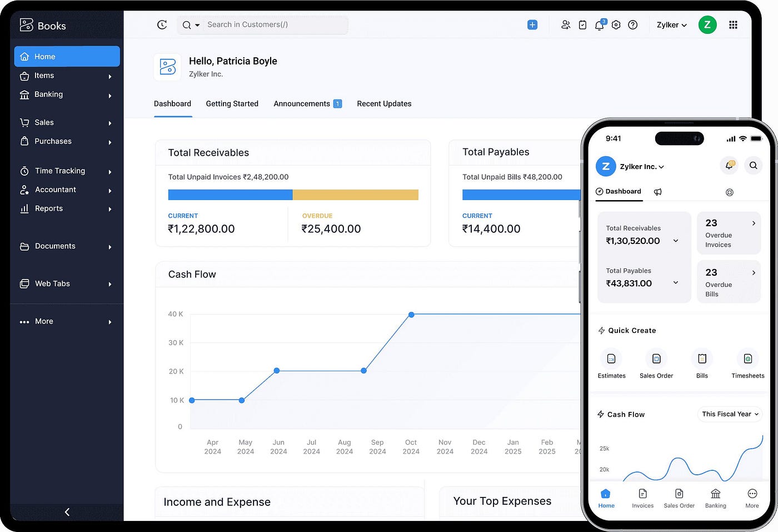Tap Invoices in the phone bottom bar
Screen dimensions: 778x532
point(642,498)
